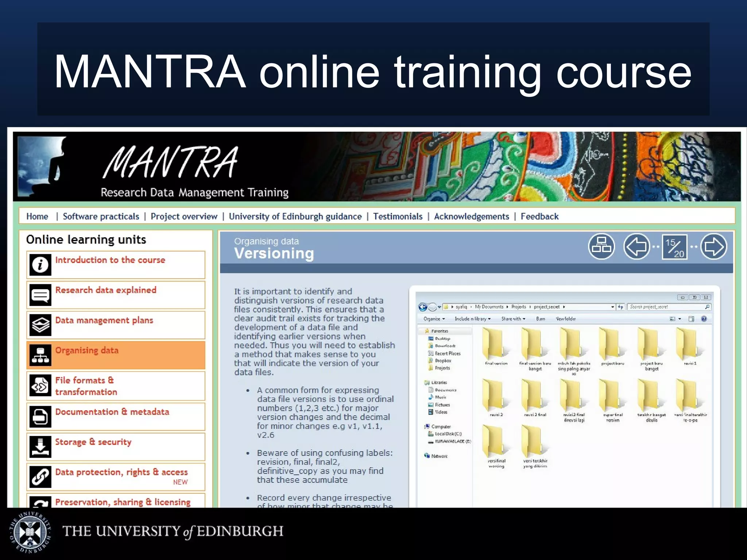Image resolution: width=747 pixels, height=560 pixels.
Task: Click the Research data explained speech-bubble icon
Action: (x=40, y=295)
